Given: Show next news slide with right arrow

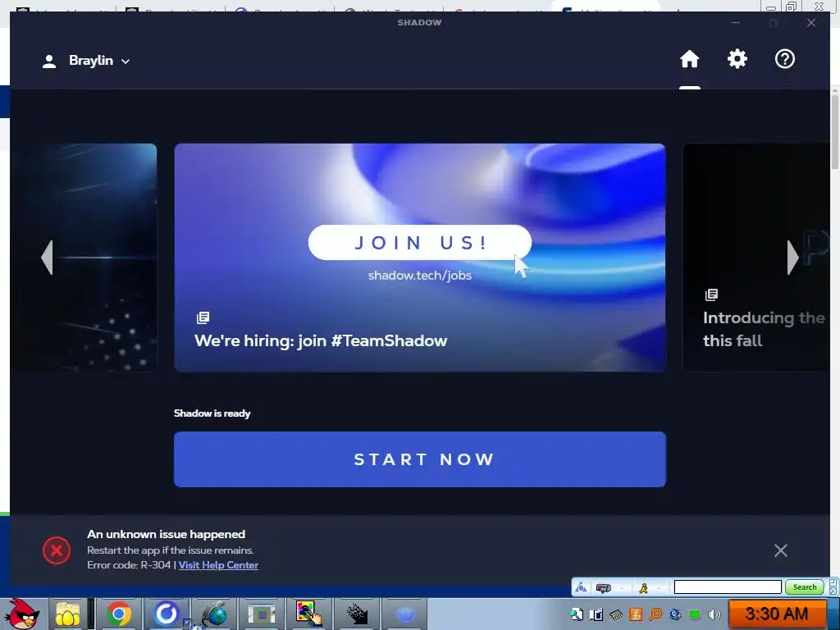Looking at the screenshot, I should (x=793, y=257).
